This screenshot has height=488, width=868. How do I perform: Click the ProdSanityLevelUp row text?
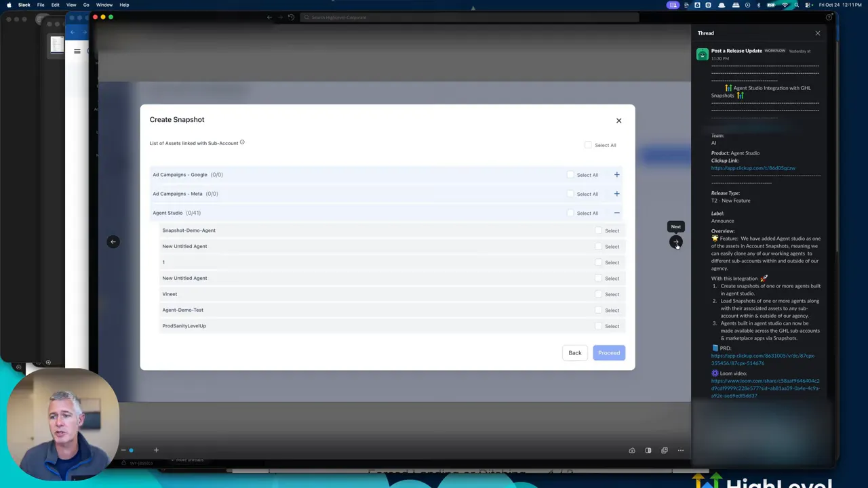coord(184,326)
